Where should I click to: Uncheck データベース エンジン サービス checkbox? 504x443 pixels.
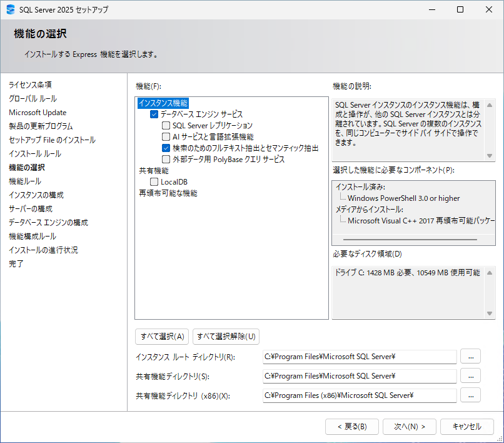coord(154,115)
